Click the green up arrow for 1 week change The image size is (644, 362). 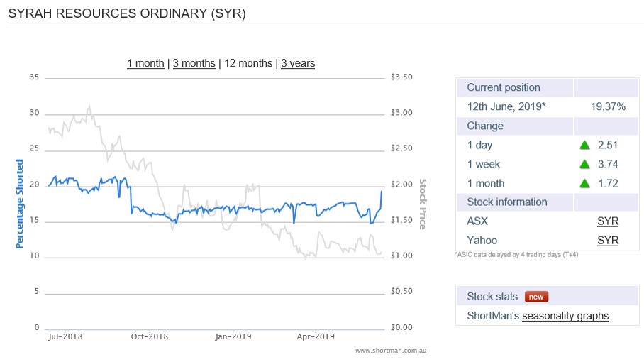point(584,165)
